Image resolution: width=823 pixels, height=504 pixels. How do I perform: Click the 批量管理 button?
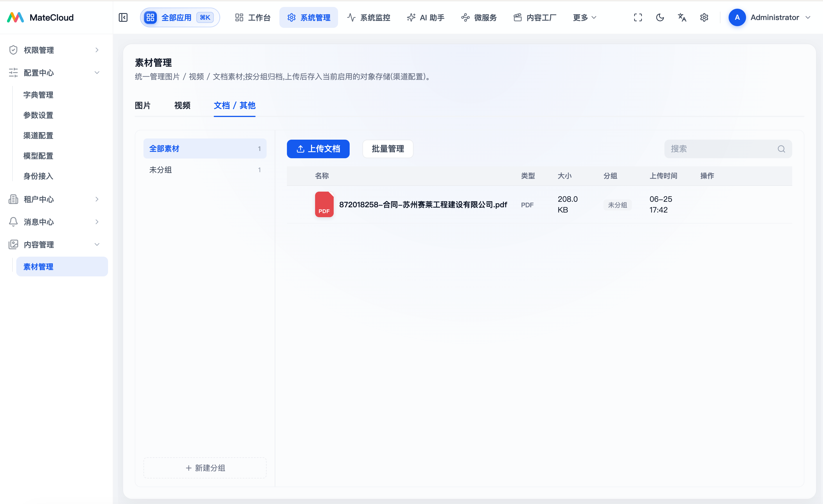pyautogui.click(x=388, y=149)
